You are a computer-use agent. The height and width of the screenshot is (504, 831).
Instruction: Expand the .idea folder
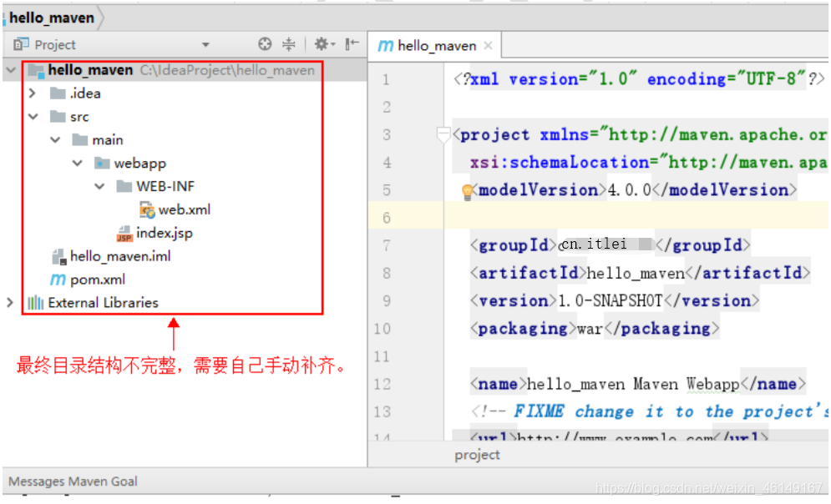click(x=33, y=93)
